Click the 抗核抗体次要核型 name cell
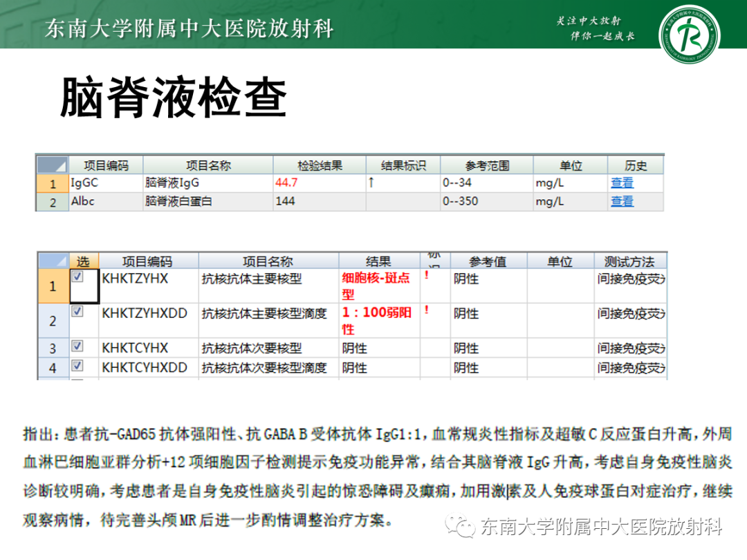The image size is (747, 560). pos(268,348)
